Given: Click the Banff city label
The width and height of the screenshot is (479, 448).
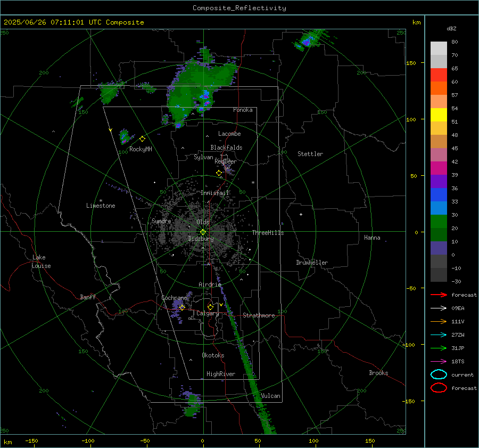Looking at the screenshot, I should tap(88, 297).
